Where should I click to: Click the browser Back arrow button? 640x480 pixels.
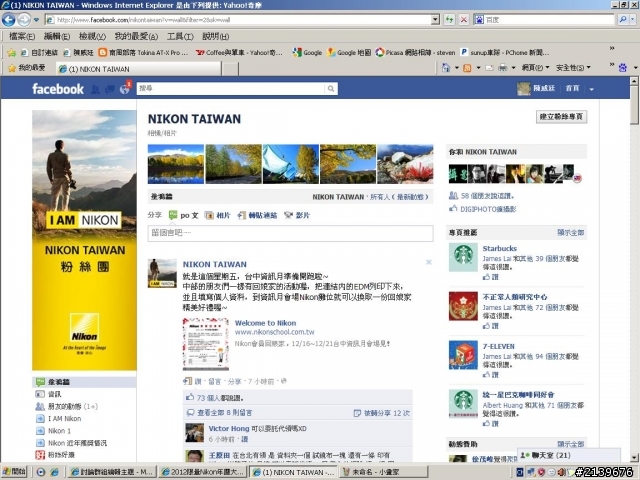pyautogui.click(x=9, y=20)
